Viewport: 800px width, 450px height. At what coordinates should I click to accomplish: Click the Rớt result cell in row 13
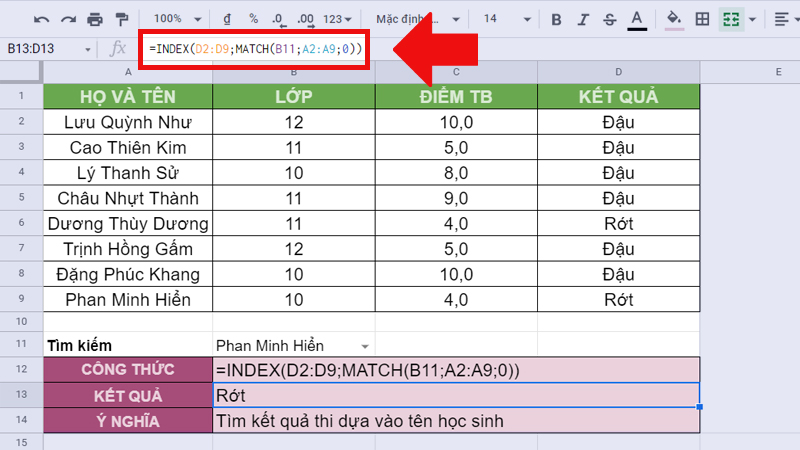pyautogui.click(x=456, y=395)
